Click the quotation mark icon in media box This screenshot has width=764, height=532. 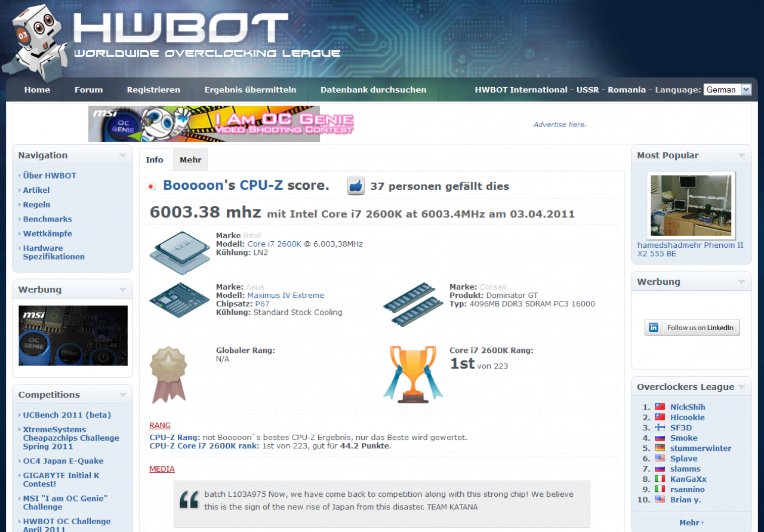pyautogui.click(x=189, y=500)
